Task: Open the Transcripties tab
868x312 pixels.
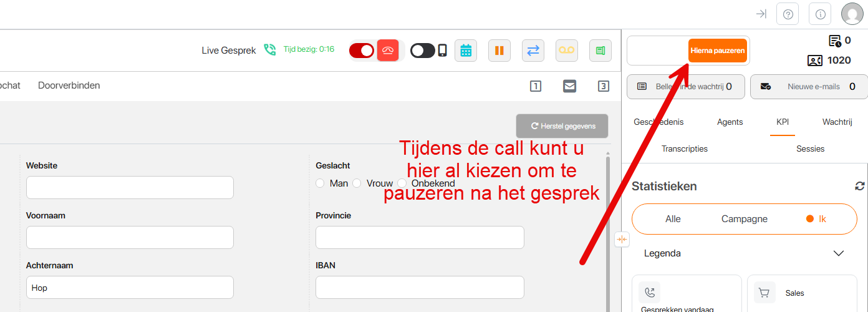Action: click(685, 149)
